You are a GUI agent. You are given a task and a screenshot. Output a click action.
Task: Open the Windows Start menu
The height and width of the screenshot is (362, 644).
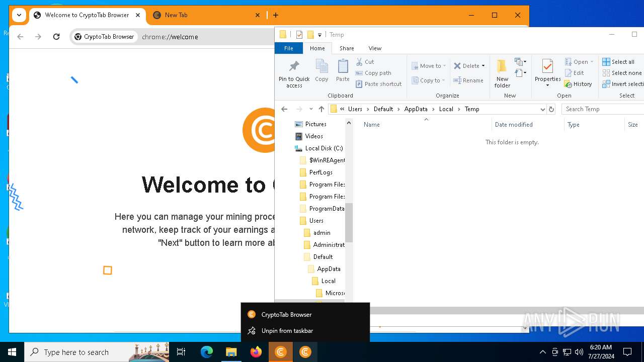coord(12,352)
